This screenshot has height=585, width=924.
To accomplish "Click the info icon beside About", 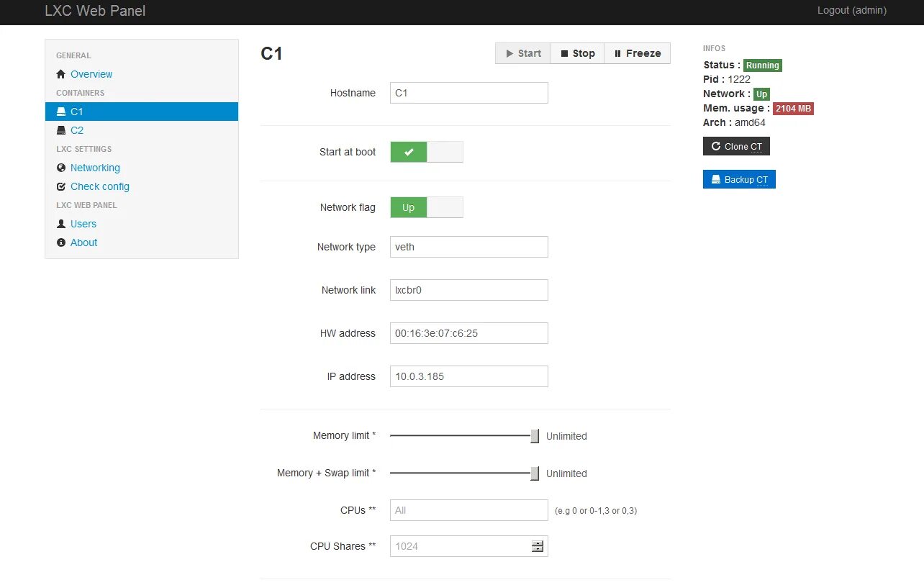I will [x=61, y=242].
